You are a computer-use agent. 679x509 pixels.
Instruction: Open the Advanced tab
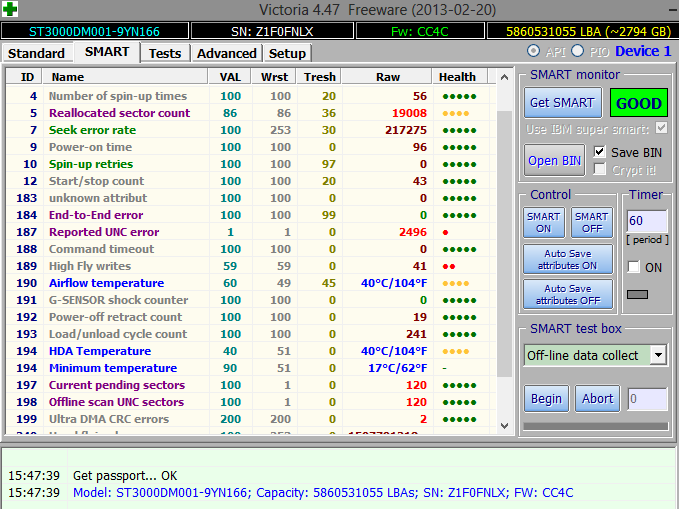(x=227, y=53)
